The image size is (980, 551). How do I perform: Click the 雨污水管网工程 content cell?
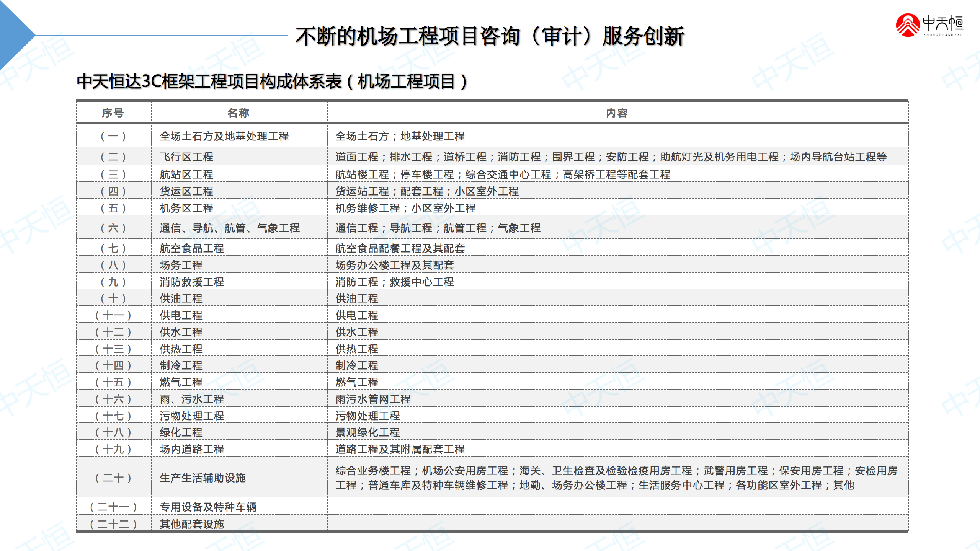(373, 399)
